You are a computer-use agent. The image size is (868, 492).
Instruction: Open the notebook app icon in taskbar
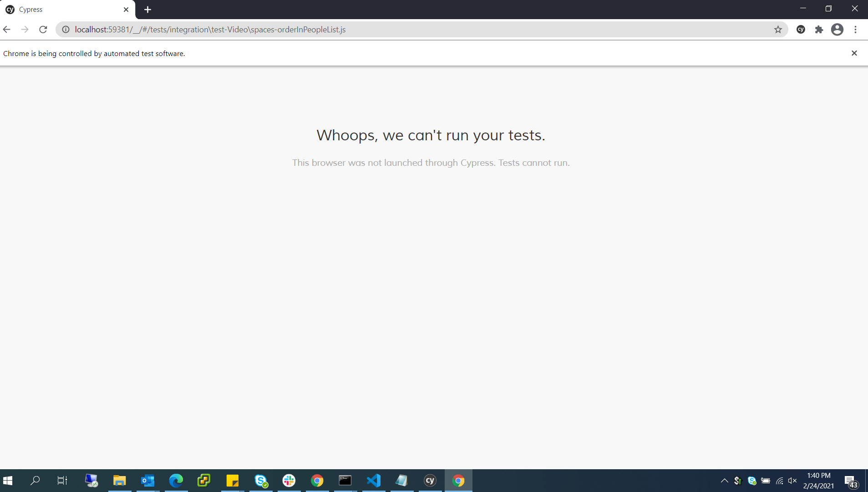pos(402,481)
